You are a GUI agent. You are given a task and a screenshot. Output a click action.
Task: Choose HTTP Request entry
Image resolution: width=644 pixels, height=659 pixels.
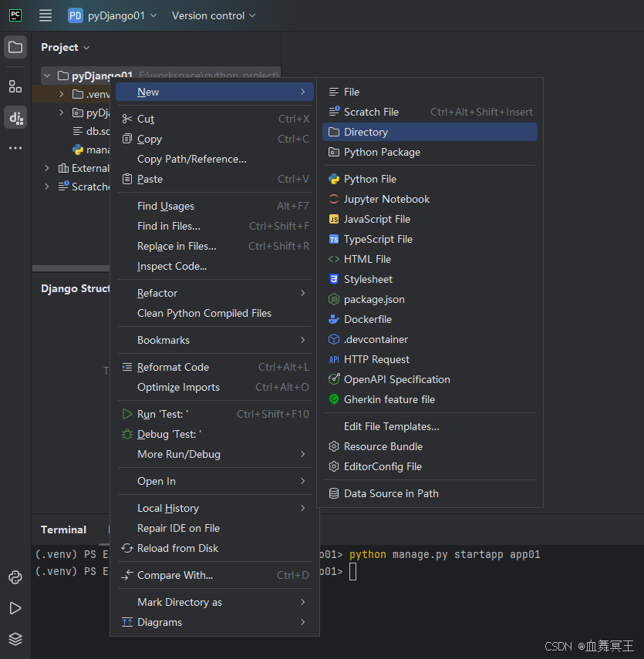tap(430, 360)
